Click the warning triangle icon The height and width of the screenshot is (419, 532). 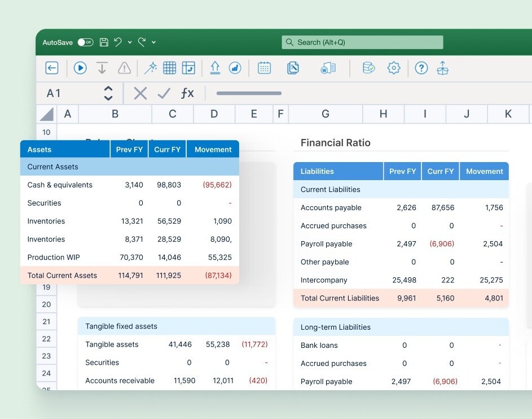pyautogui.click(x=124, y=68)
